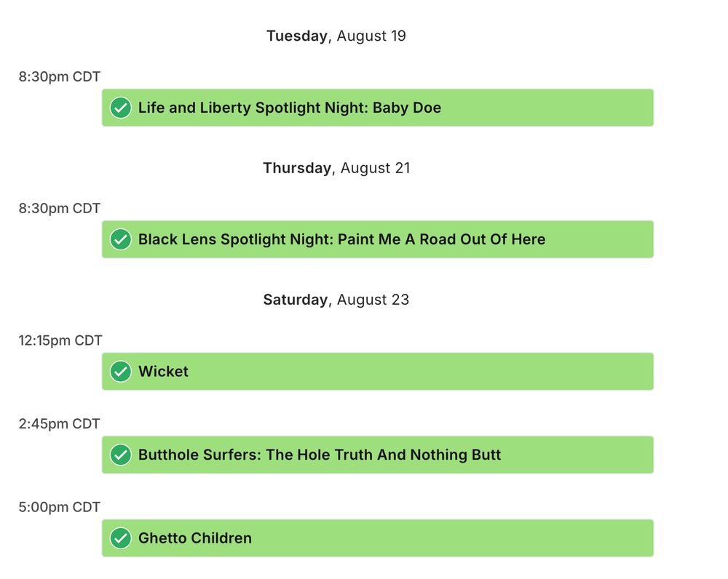Click empty area of the Wicket green bar
The width and height of the screenshot is (728, 579).
(x=418, y=371)
